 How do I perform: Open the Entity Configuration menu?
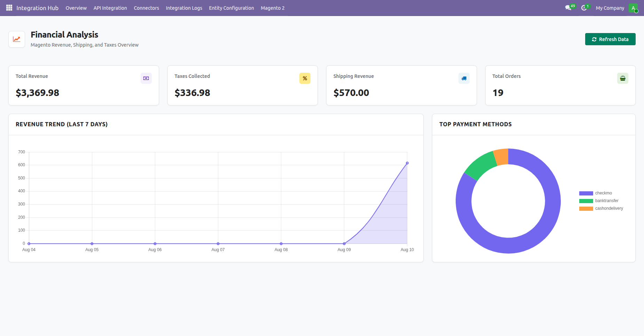(x=231, y=8)
